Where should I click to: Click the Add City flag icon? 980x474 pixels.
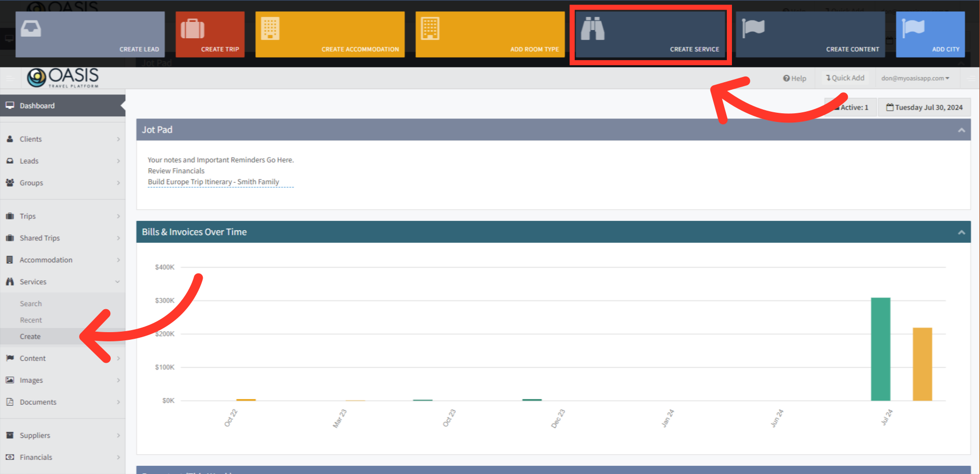click(913, 28)
